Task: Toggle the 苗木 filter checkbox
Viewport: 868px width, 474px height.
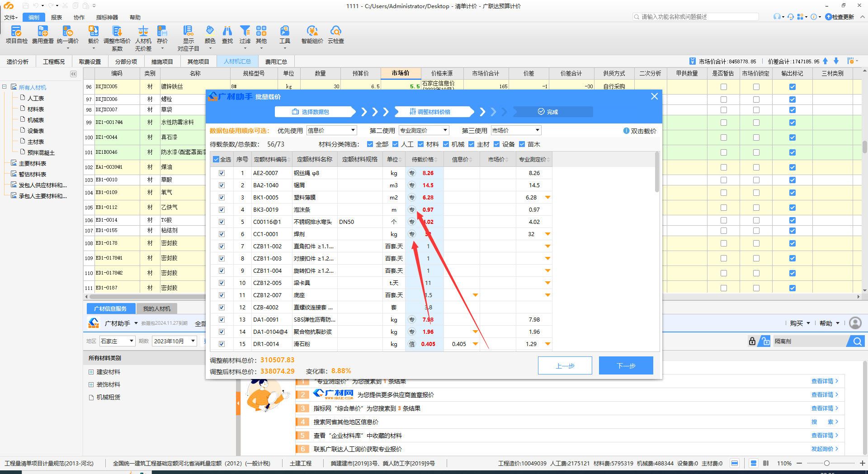Action: point(522,144)
